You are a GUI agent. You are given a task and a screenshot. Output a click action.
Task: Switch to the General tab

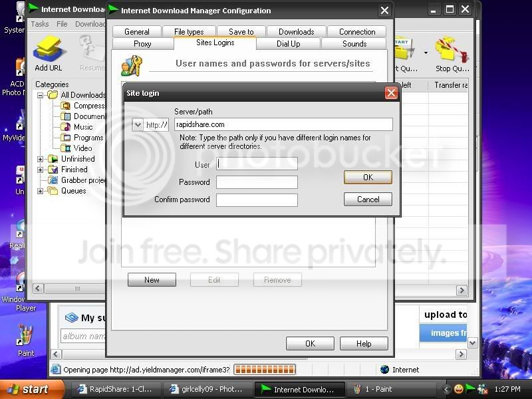[137, 31]
